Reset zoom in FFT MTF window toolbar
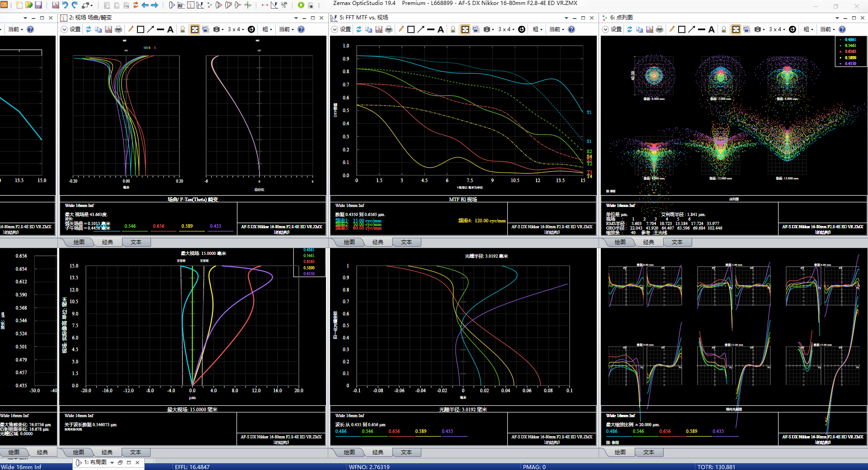 (522, 29)
